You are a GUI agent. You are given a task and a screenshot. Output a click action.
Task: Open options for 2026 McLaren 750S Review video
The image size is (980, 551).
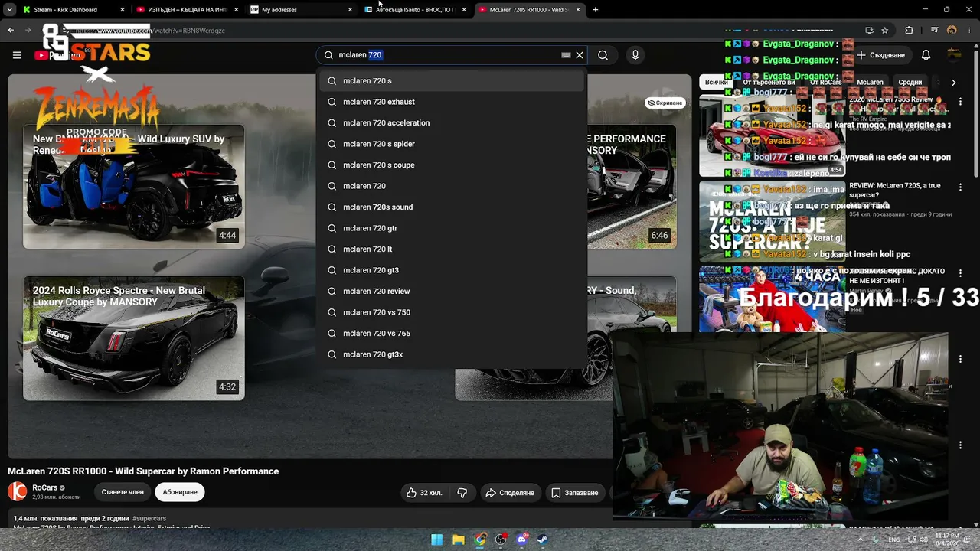coord(961,103)
